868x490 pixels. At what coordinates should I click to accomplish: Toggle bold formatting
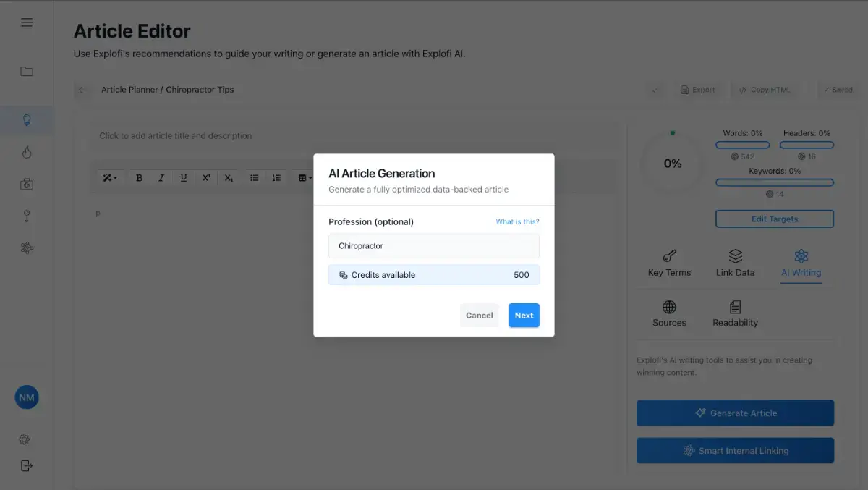coord(139,178)
